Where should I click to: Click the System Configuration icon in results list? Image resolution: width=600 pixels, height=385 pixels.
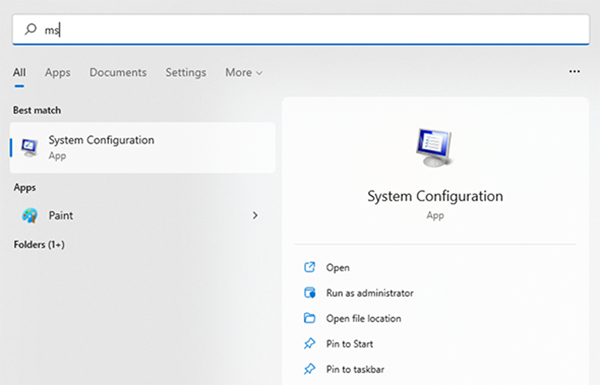29,147
